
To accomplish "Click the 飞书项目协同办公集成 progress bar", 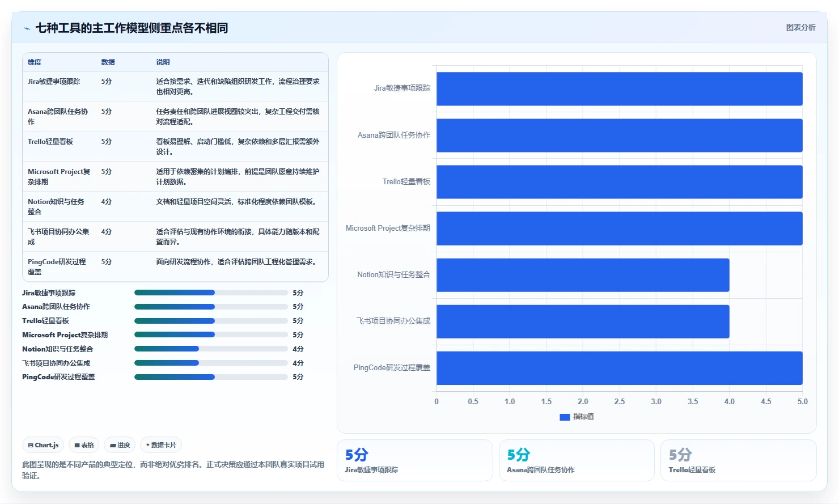I will [x=211, y=363].
